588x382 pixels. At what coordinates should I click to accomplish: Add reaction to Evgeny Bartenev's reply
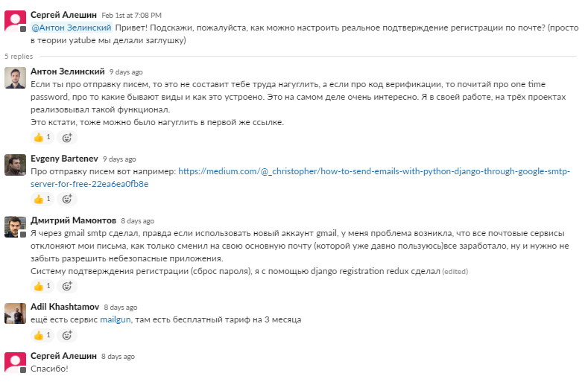click(67, 199)
